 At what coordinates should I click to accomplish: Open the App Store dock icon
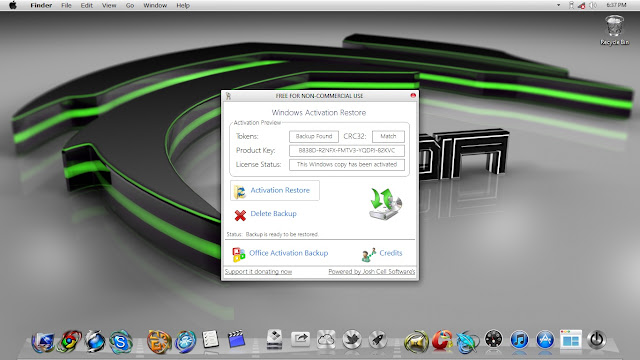point(545,340)
